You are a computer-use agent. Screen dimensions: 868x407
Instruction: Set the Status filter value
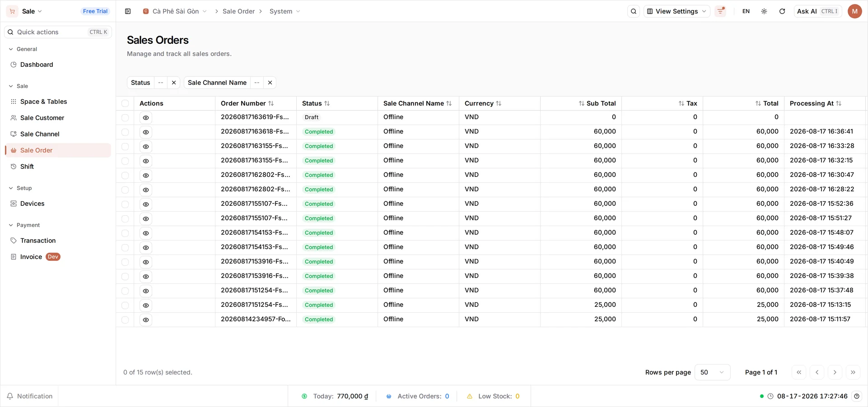161,83
